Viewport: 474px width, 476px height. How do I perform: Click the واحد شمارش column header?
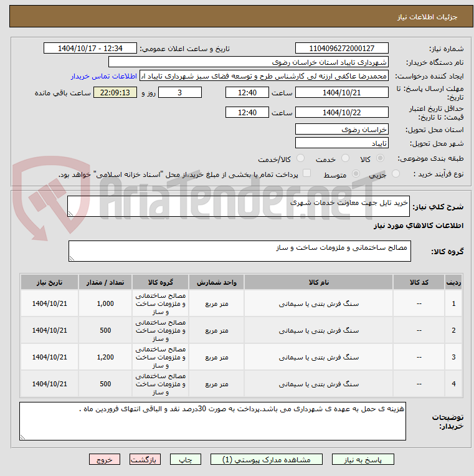coord(216,282)
